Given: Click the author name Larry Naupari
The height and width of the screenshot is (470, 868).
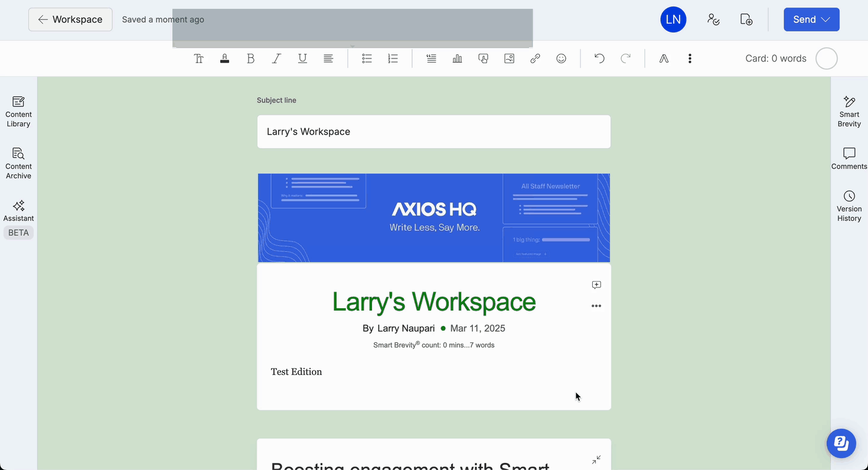Looking at the screenshot, I should (406, 328).
